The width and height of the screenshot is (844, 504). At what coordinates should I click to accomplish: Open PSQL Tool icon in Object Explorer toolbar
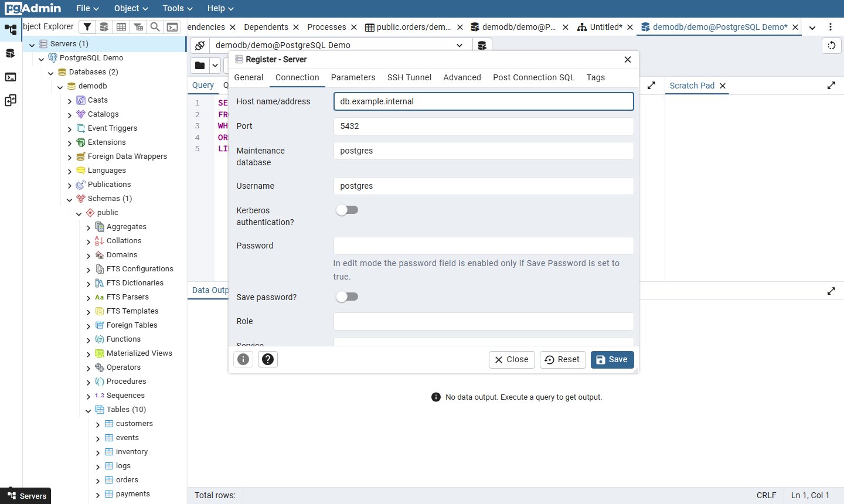pyautogui.click(x=172, y=27)
